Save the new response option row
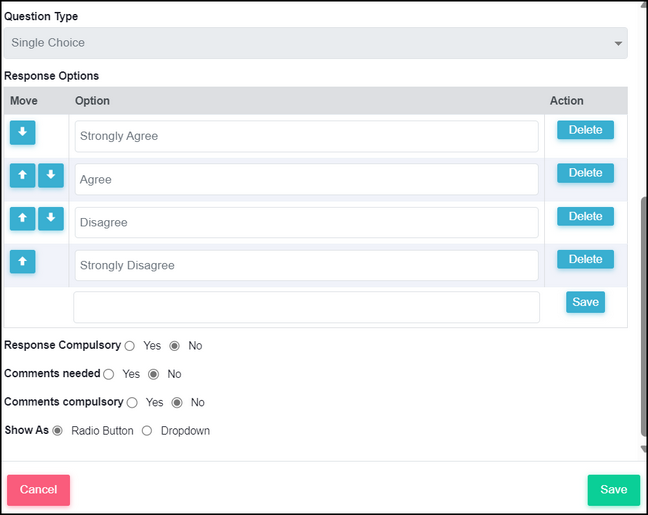This screenshot has height=515, width=648. pyautogui.click(x=585, y=302)
